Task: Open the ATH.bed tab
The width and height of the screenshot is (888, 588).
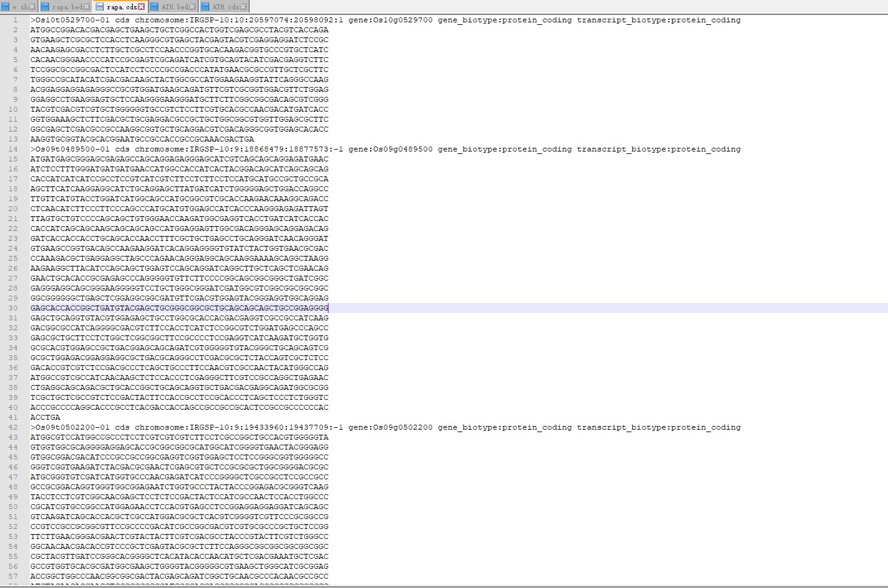Action: (174, 7)
